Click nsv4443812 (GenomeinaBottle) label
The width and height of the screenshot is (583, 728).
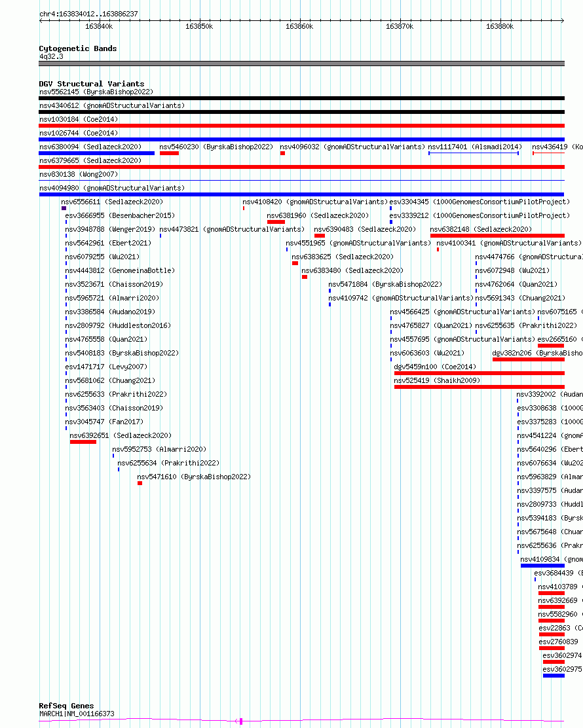[120, 270]
